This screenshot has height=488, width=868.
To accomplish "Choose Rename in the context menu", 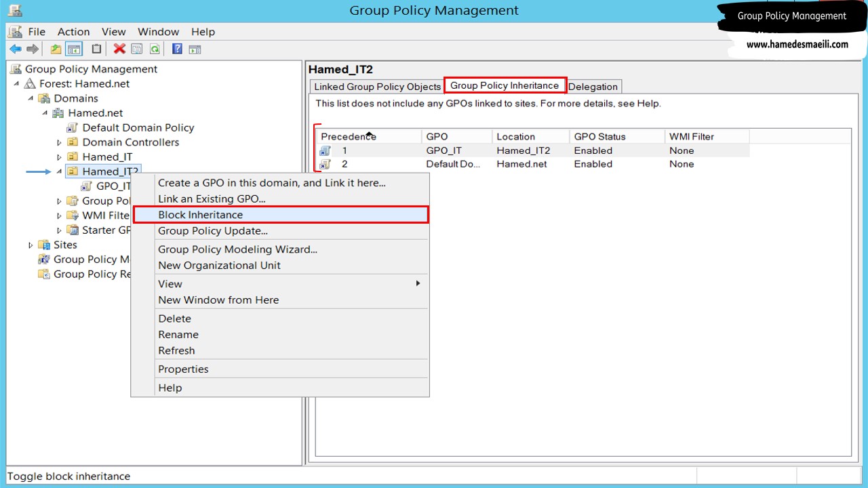I will [280, 335].
